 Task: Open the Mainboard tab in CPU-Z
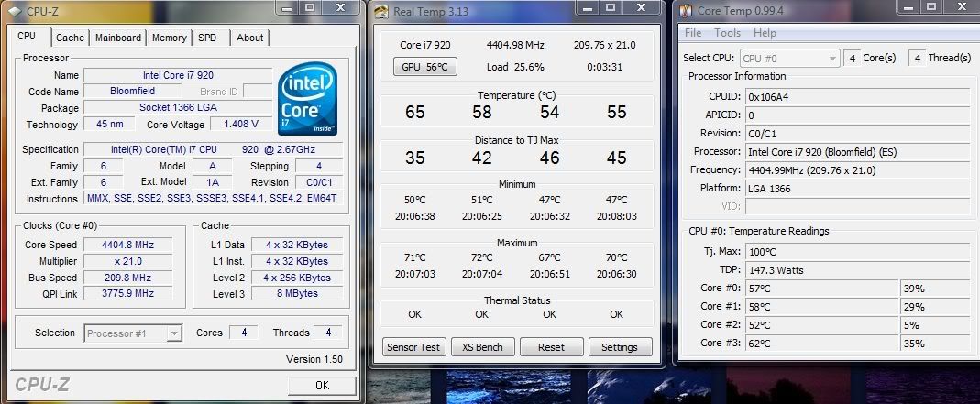click(x=118, y=38)
